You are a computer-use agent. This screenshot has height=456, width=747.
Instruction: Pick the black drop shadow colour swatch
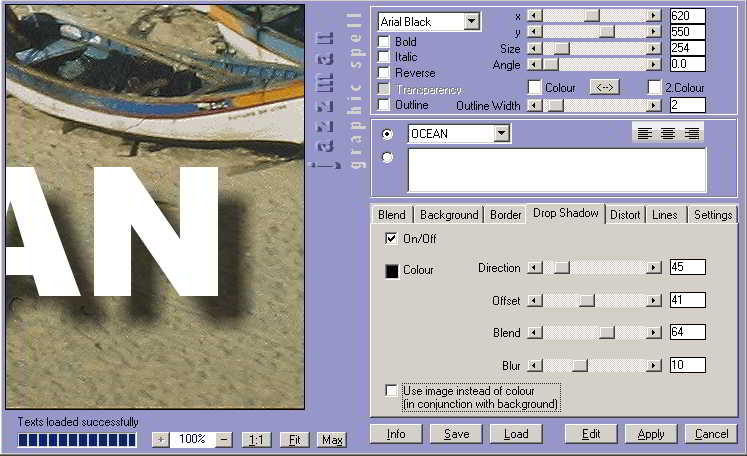point(392,271)
